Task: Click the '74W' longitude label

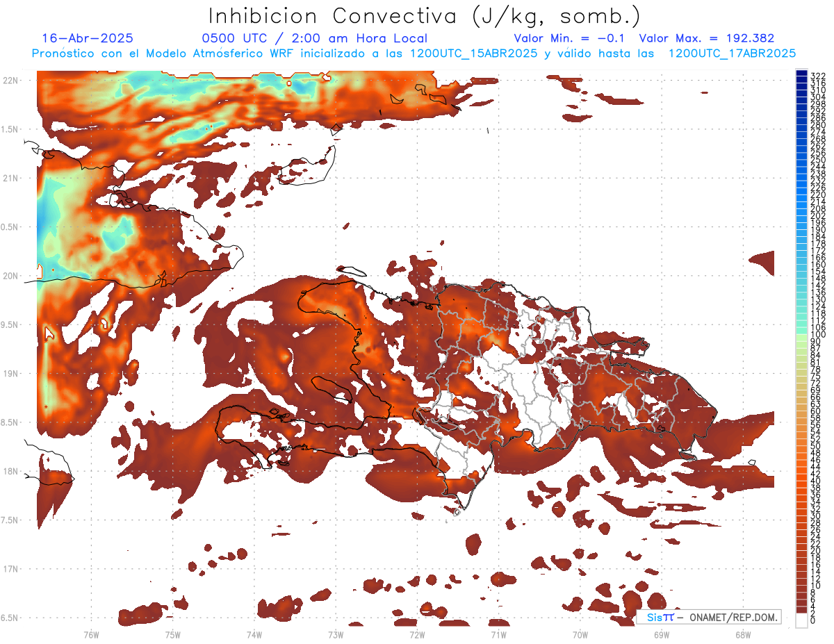Action: [x=254, y=634]
